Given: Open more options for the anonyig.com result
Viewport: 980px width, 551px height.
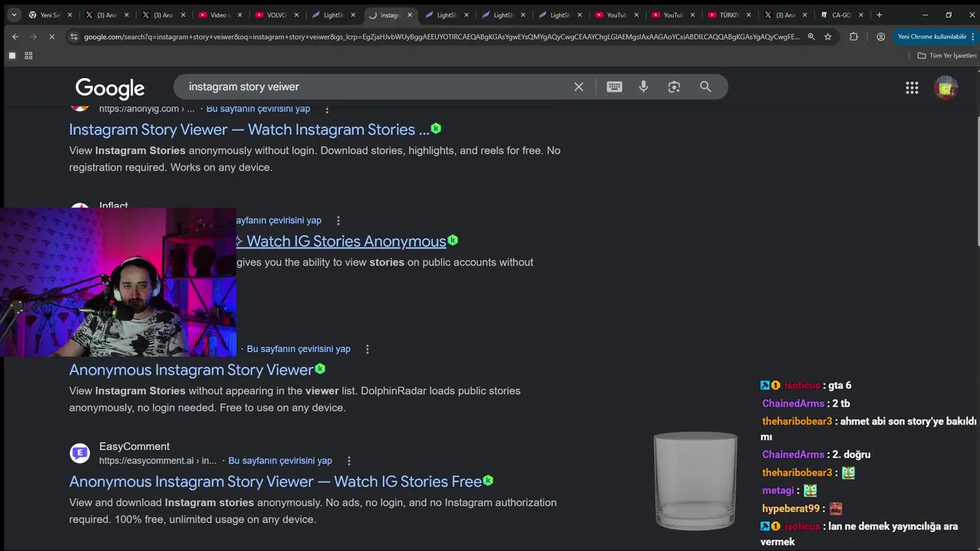Looking at the screenshot, I should tap(327, 109).
